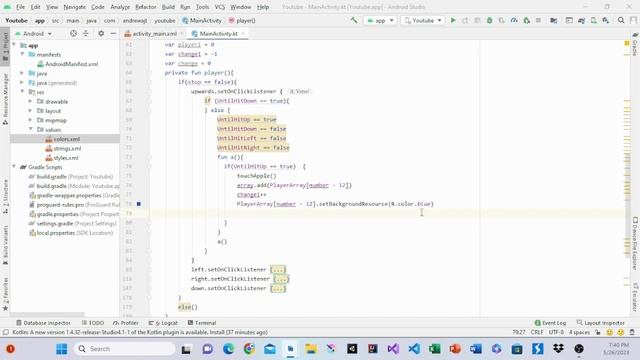Open Project panel gear settings icon

click(101, 33)
